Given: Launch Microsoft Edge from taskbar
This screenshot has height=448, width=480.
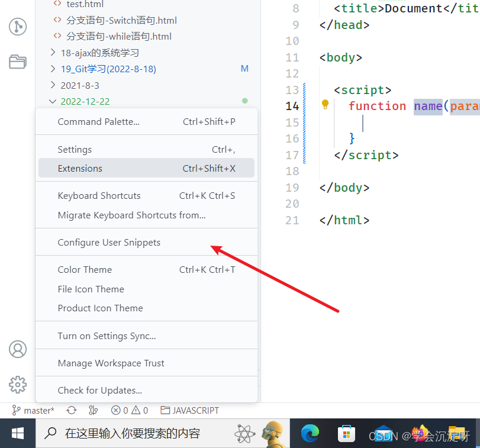Looking at the screenshot, I should pyautogui.click(x=310, y=433).
